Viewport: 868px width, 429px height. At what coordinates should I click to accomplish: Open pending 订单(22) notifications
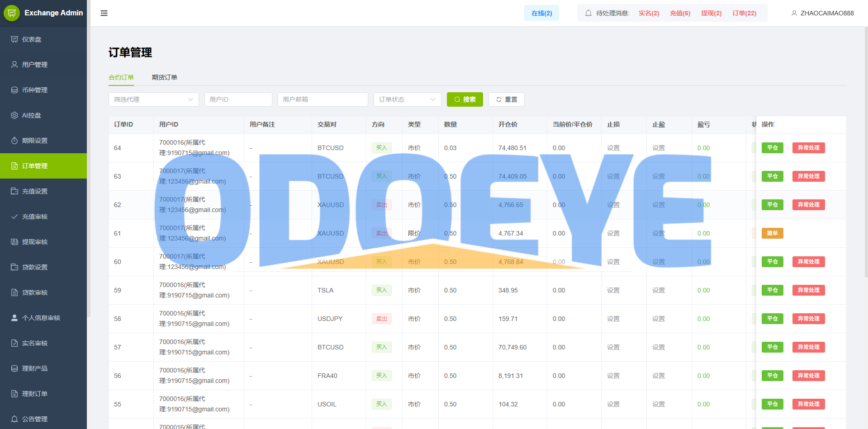[x=744, y=13]
